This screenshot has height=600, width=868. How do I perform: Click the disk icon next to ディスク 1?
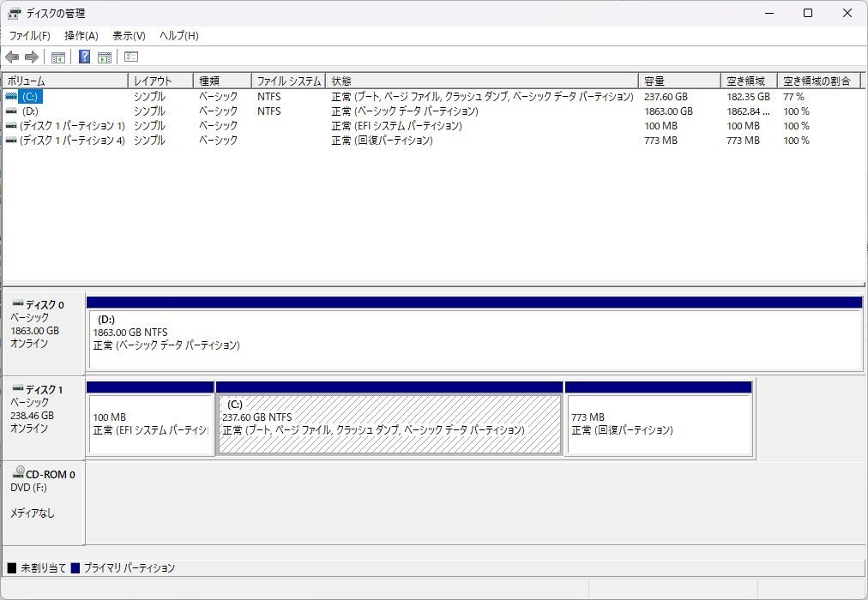point(18,389)
